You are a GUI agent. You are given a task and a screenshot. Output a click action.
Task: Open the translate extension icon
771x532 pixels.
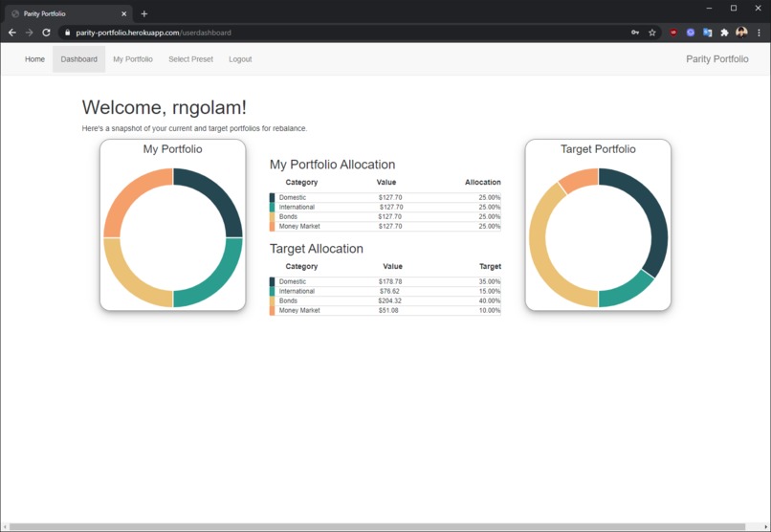tap(707, 33)
